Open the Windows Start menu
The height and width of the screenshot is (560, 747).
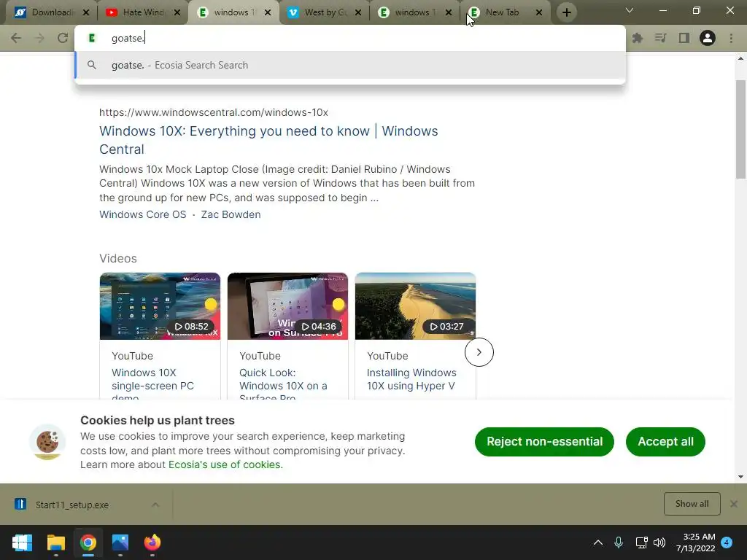22,542
